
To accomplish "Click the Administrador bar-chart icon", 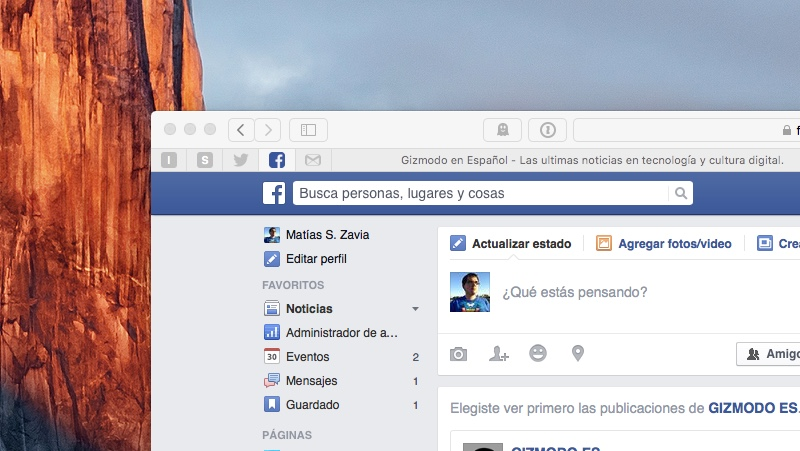I will [x=272, y=333].
